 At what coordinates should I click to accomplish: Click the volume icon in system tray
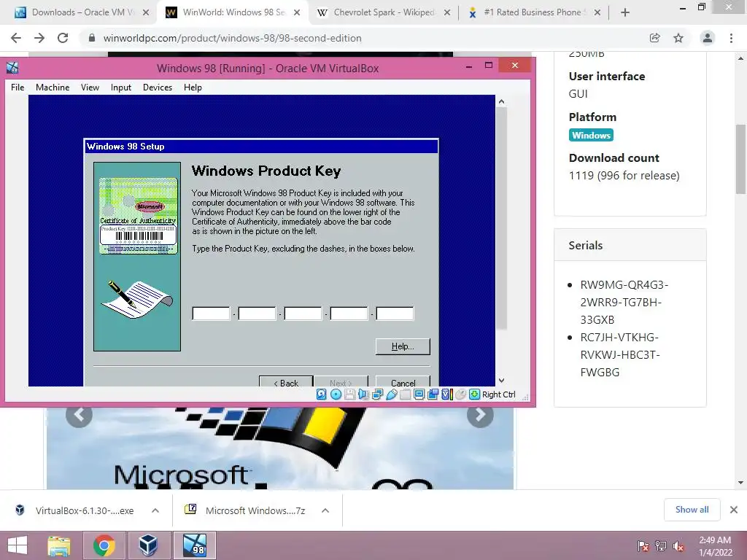pyautogui.click(x=678, y=546)
